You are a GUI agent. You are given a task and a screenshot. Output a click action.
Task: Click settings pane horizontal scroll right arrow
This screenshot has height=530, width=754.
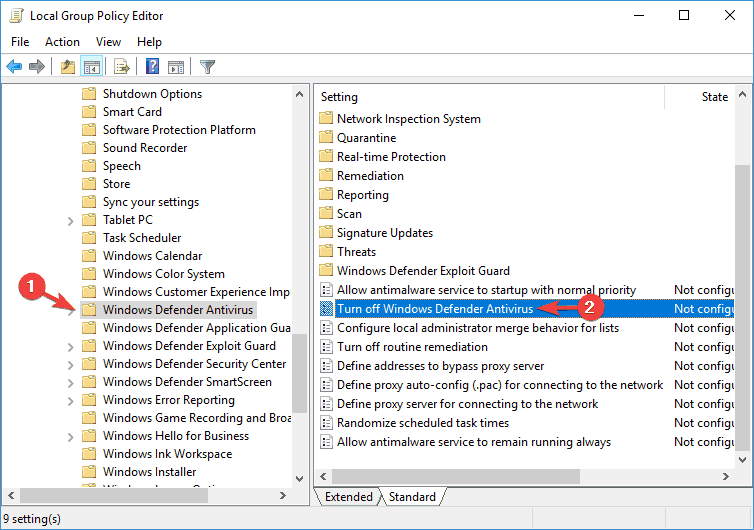(726, 477)
